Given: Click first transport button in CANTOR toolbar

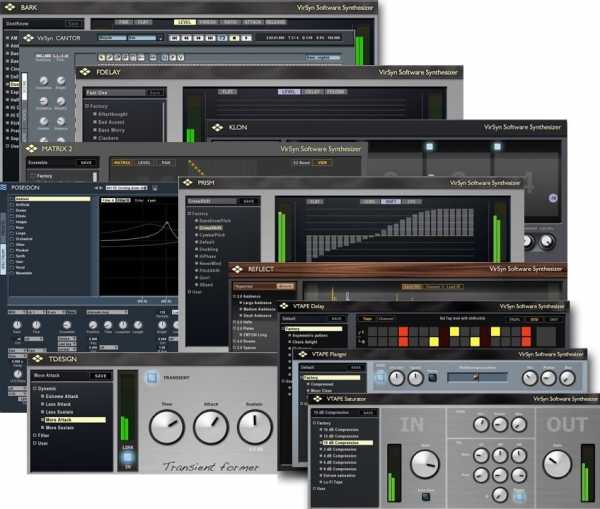Looking at the screenshot, I should [x=174, y=38].
